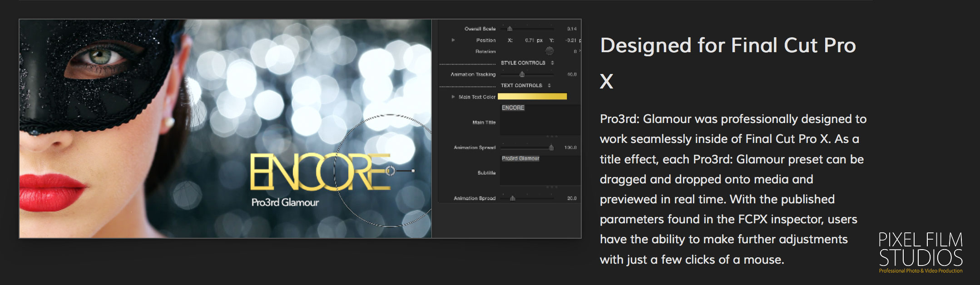
Task: Click the on-screen control handle beside ENCORE
Action: [390, 171]
